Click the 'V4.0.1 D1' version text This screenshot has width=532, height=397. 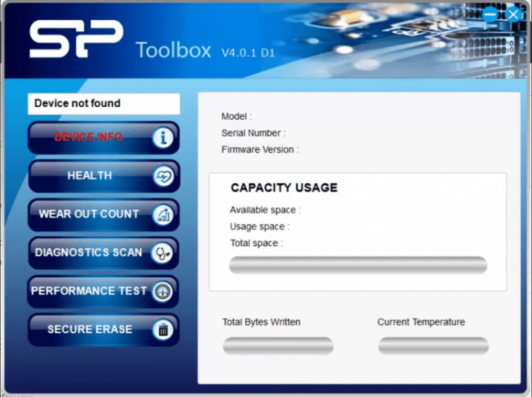click(x=248, y=52)
